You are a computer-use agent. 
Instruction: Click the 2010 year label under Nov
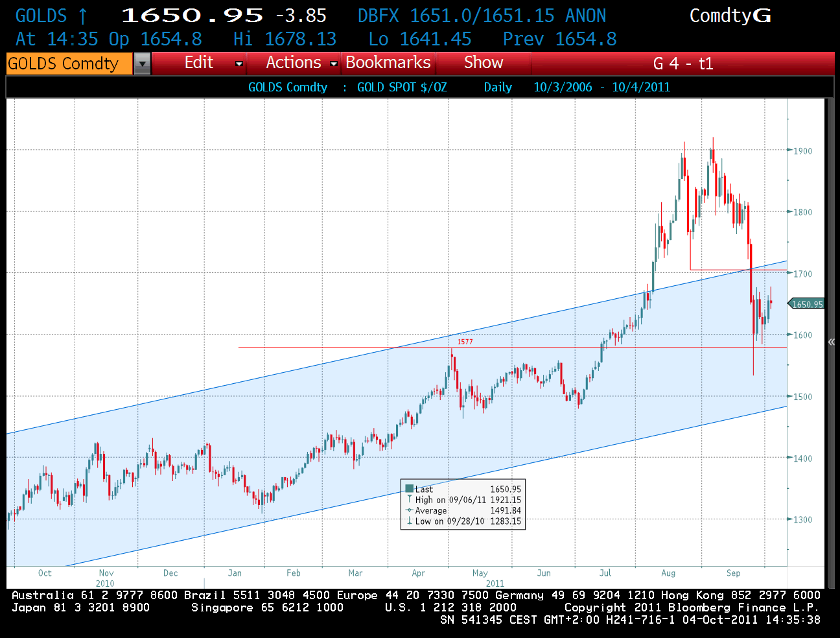(x=105, y=584)
